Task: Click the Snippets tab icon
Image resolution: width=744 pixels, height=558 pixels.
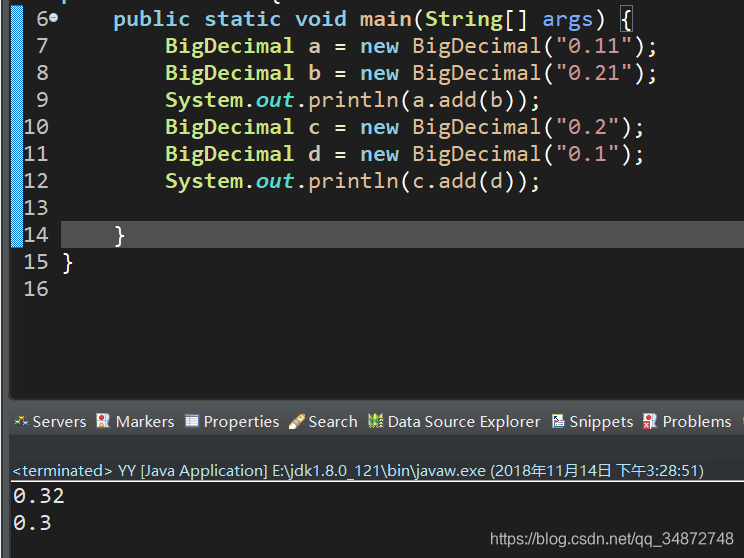Action: click(558, 421)
